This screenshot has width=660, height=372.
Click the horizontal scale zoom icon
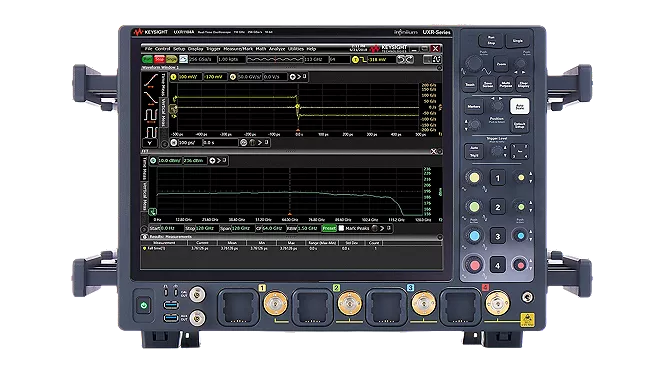point(243,143)
